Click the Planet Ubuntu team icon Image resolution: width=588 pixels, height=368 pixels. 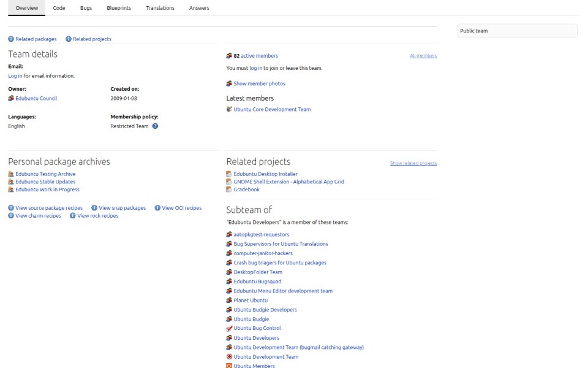click(229, 301)
